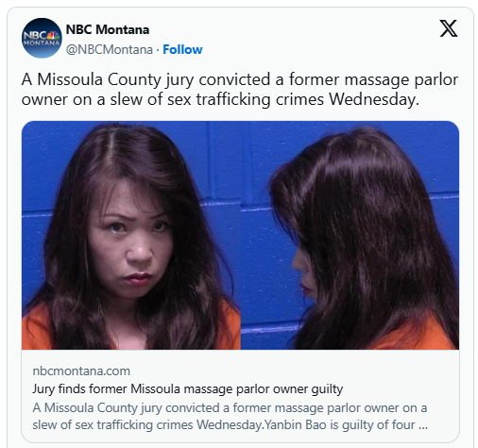Click the word 'Wednesday.' ending the tweet
Image resolution: width=478 pixels, height=448 pixels.
[374, 99]
